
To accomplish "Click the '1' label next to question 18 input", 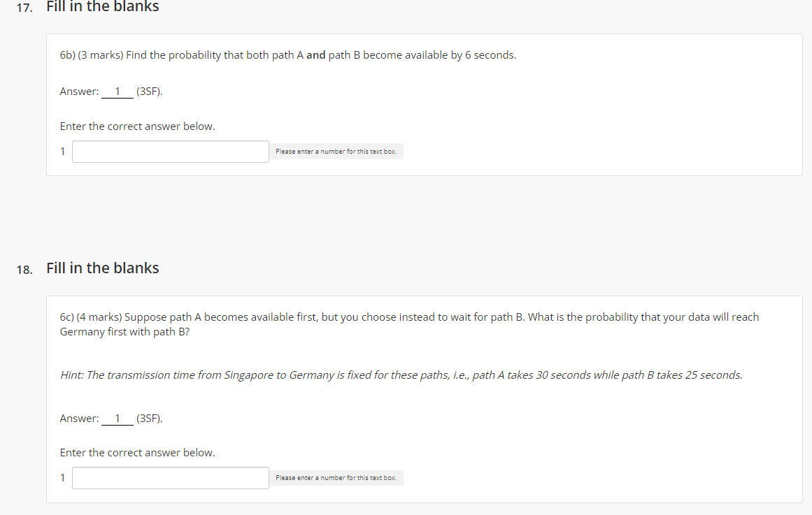I will pyautogui.click(x=62, y=477).
